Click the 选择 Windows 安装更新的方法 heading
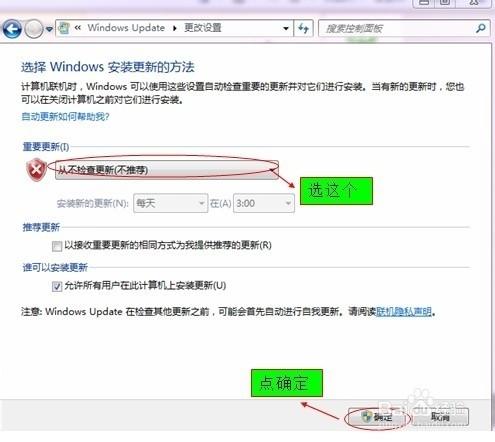Image resolution: width=495 pixels, height=442 pixels. click(108, 67)
